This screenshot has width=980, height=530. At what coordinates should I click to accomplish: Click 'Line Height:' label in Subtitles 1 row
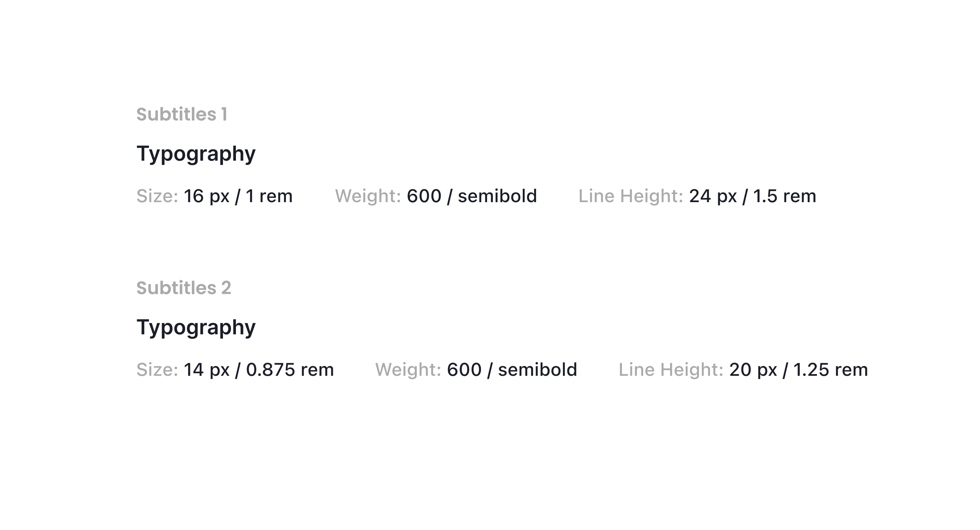coord(631,196)
